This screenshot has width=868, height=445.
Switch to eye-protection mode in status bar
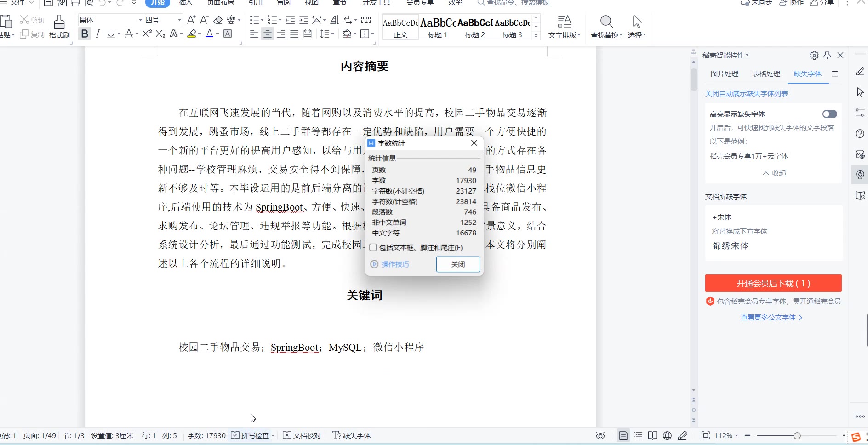[x=600, y=435]
